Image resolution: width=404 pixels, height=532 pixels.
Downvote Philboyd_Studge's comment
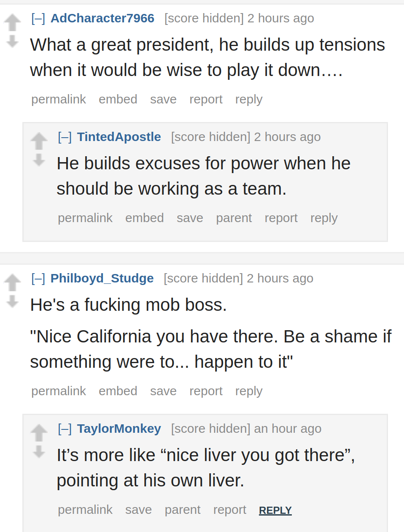[x=13, y=301]
